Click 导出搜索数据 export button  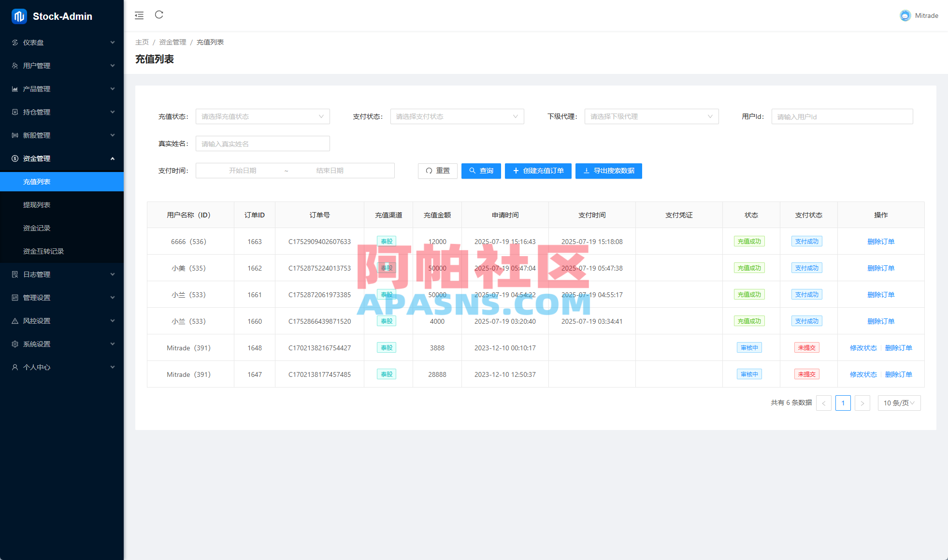[608, 171]
